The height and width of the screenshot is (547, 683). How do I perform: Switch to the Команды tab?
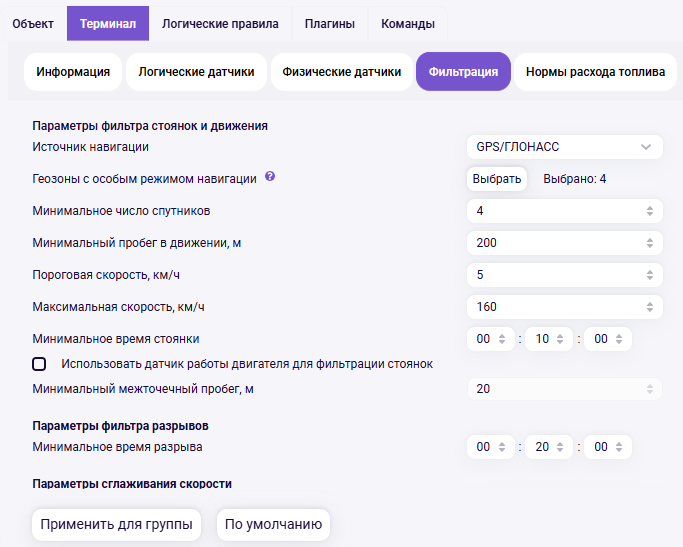pyautogui.click(x=408, y=24)
